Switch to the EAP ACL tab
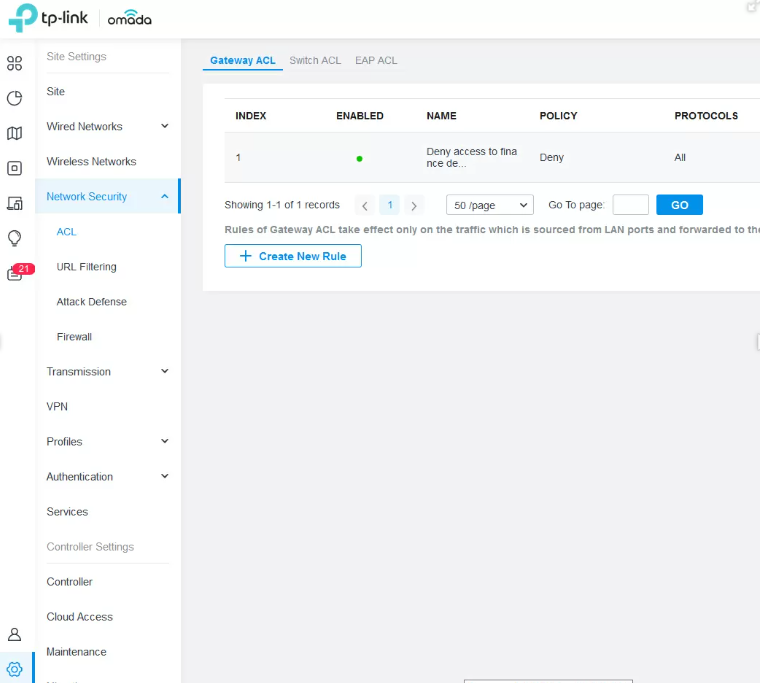The width and height of the screenshot is (762, 683). pos(376,61)
